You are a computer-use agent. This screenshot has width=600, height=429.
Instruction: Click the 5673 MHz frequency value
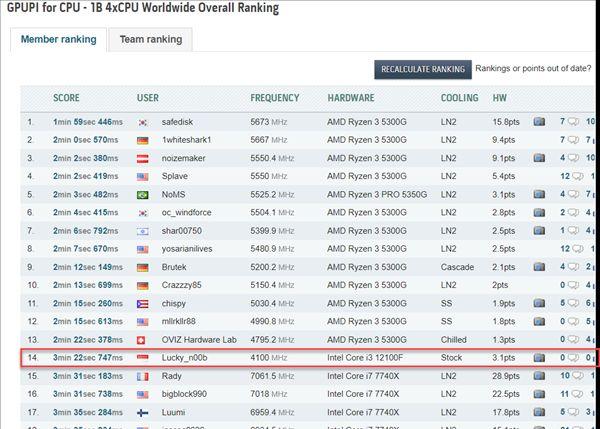pyautogui.click(x=269, y=122)
